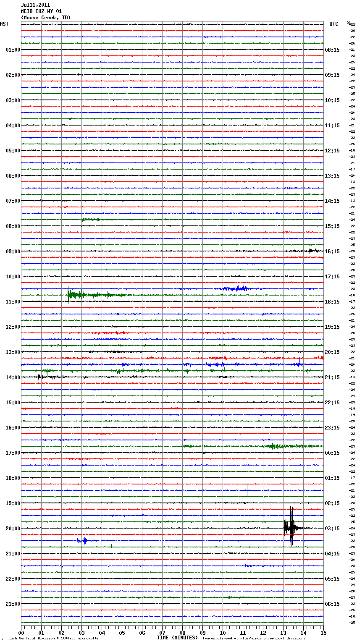Click the date text Jul31,2011

pos(35,5)
